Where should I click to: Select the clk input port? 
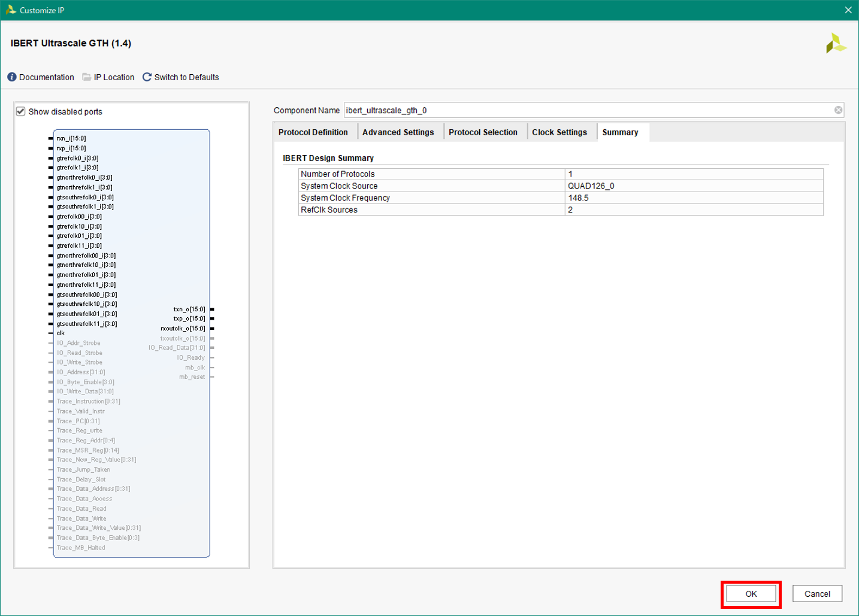pyautogui.click(x=61, y=333)
